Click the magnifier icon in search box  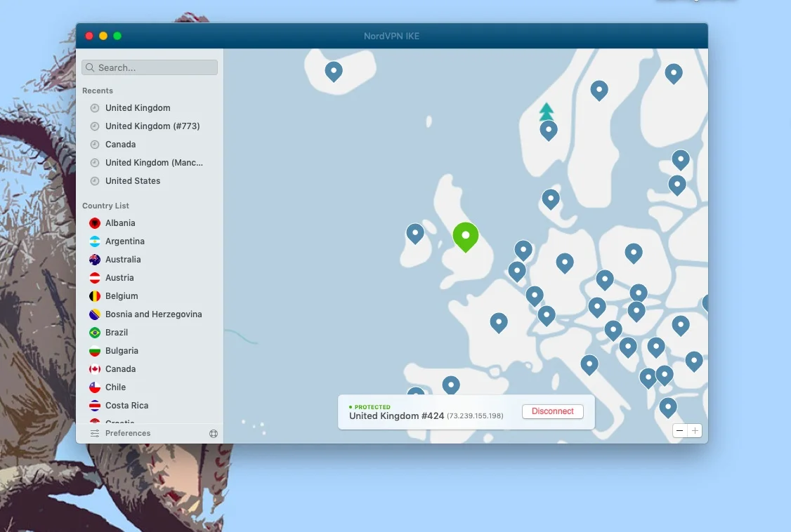coord(90,67)
